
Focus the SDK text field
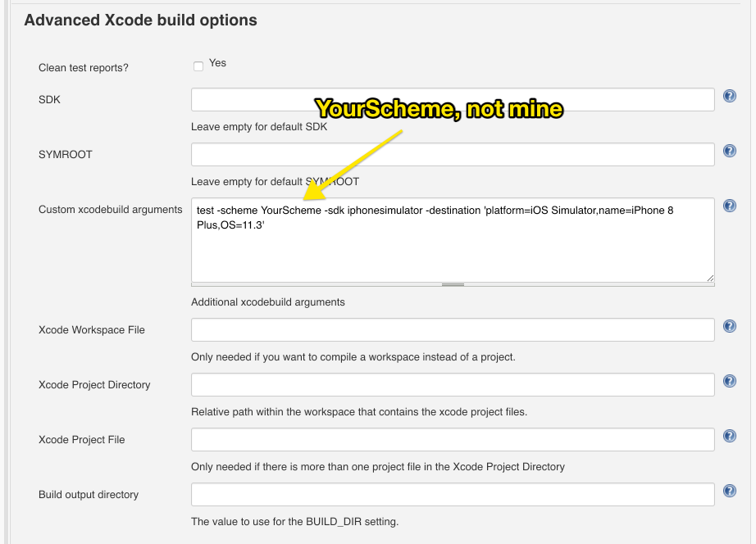click(x=453, y=99)
